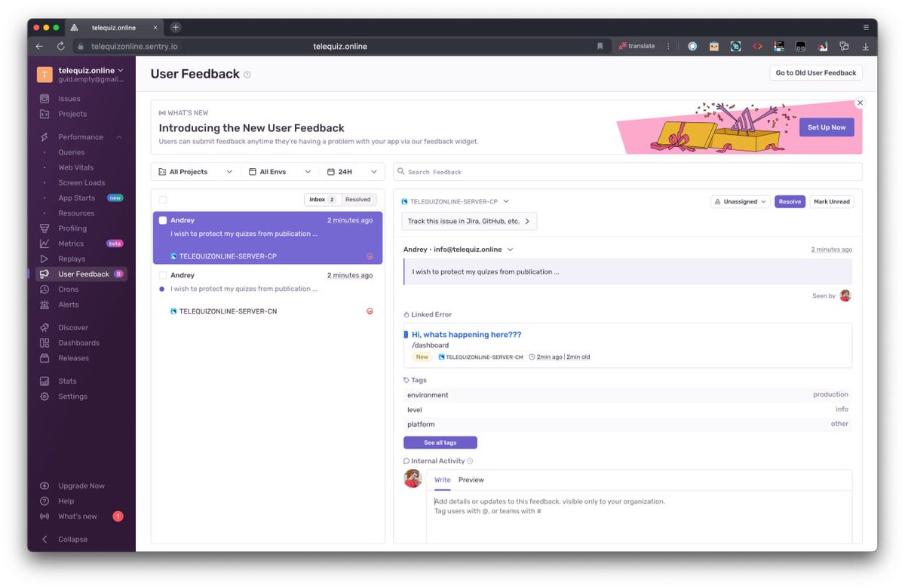
Task: Open Projects in the sidebar
Action: click(x=72, y=114)
